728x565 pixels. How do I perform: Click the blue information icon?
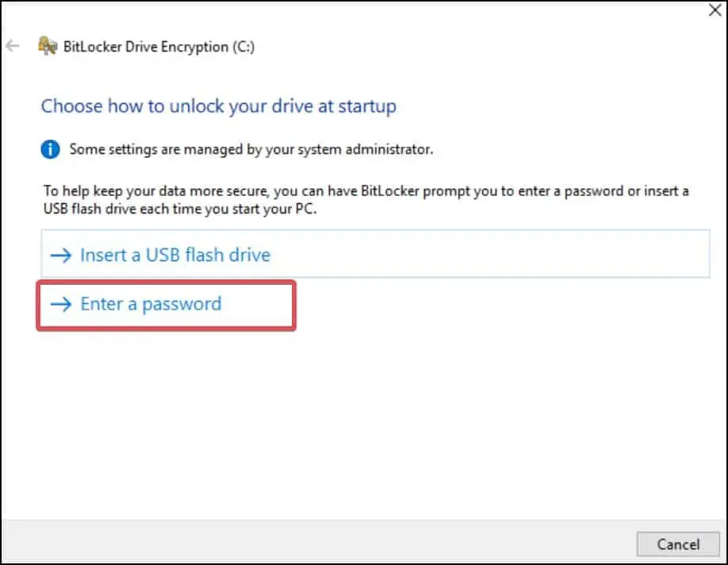(50, 149)
